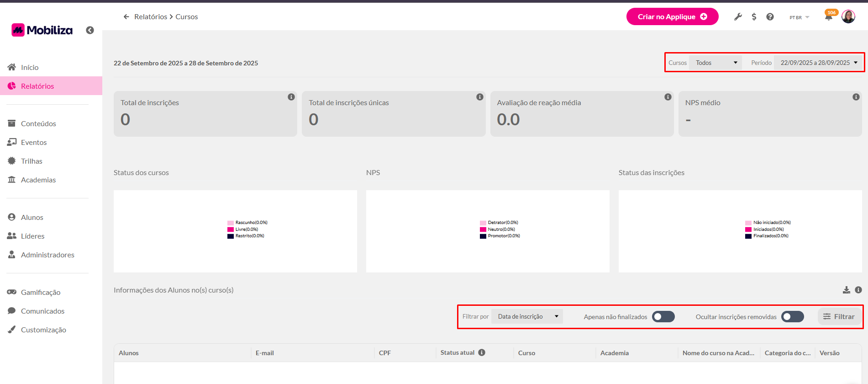Open the Cursos dropdown set to Todos

[x=715, y=63]
